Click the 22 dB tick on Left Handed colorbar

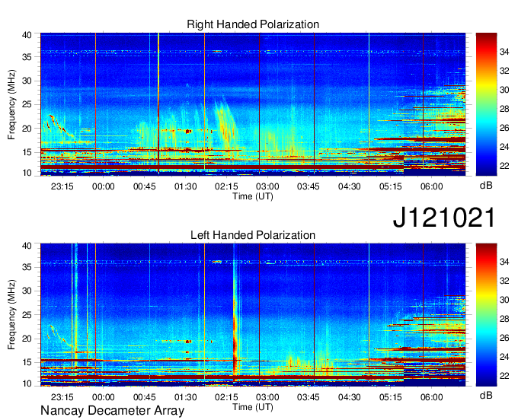[504, 376]
